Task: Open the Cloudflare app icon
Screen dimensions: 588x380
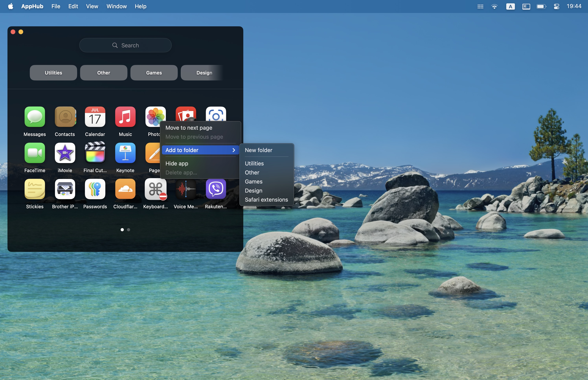Action: tap(125, 189)
